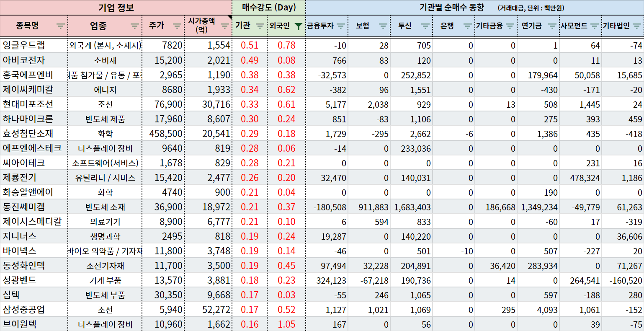644x331 pixels.
Task: Select the 반도체 부품 sector cell
Action: click(105, 295)
